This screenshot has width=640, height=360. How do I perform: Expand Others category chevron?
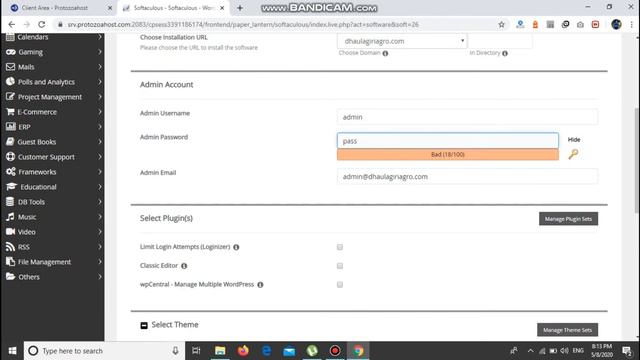tap(100, 277)
